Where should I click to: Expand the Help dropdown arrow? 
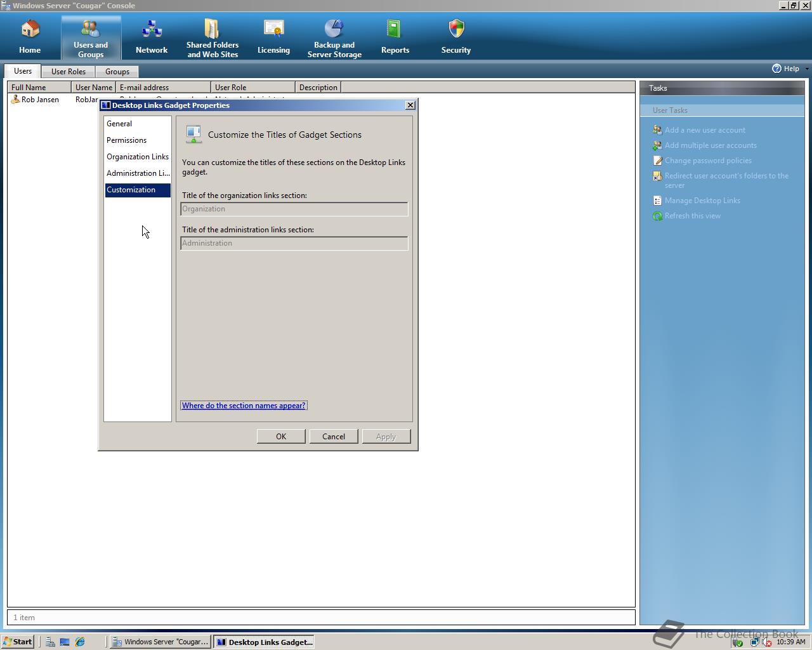pyautogui.click(x=806, y=69)
